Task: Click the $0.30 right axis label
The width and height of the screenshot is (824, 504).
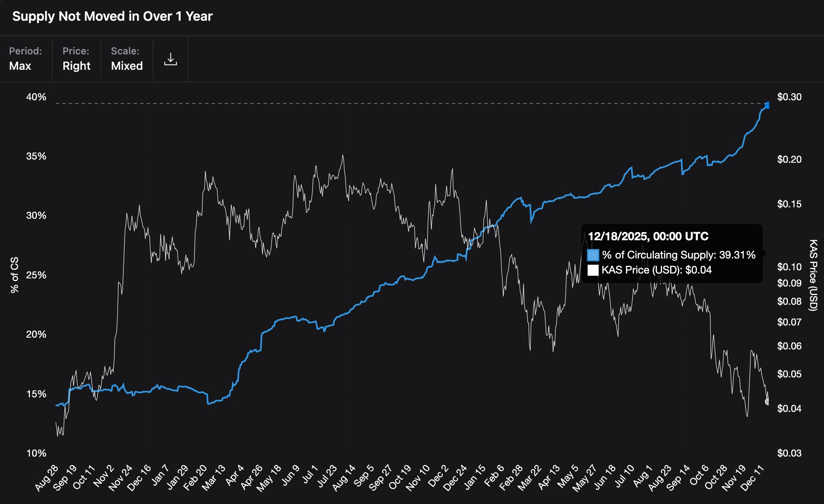Action: [x=789, y=97]
